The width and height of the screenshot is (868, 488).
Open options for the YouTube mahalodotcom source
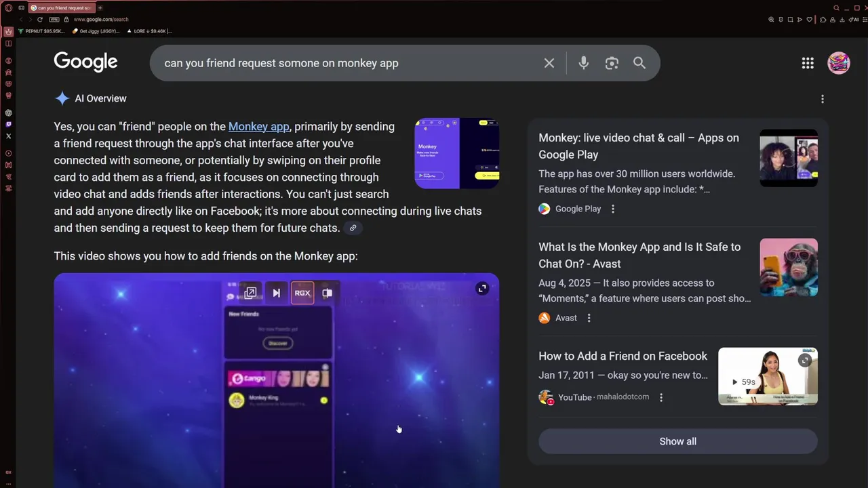(661, 397)
